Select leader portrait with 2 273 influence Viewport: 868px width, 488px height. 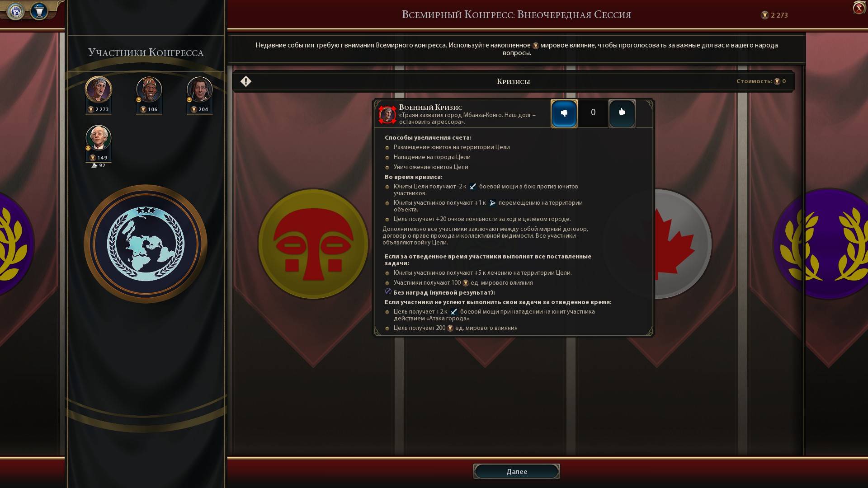(x=99, y=89)
